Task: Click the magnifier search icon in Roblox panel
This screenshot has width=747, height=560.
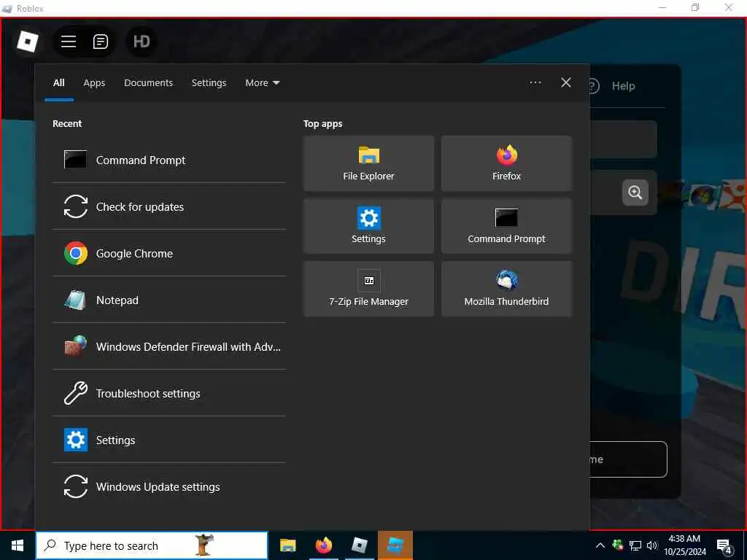Action: (x=635, y=192)
